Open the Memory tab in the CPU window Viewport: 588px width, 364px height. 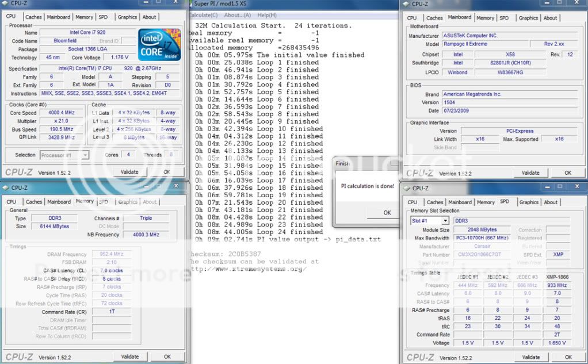(84, 17)
